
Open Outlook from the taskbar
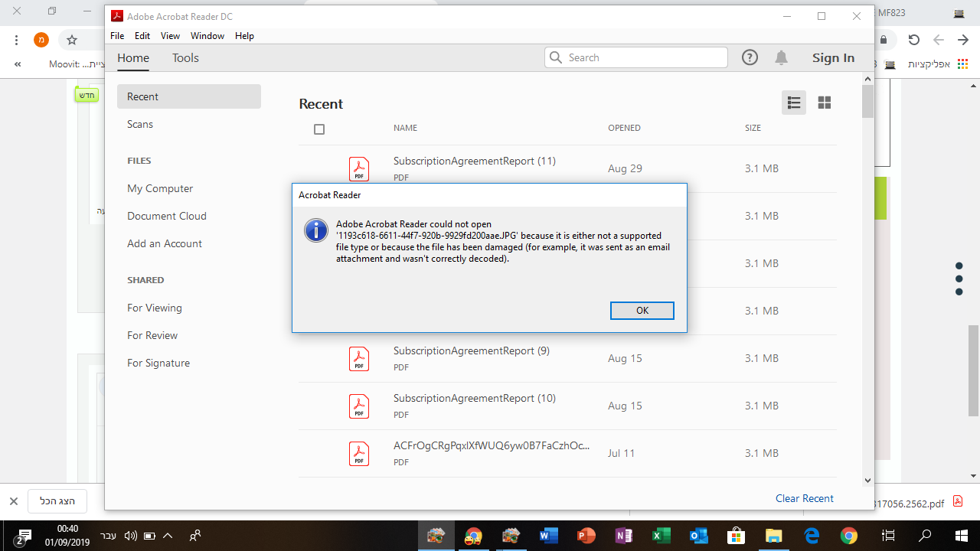pyautogui.click(x=698, y=536)
